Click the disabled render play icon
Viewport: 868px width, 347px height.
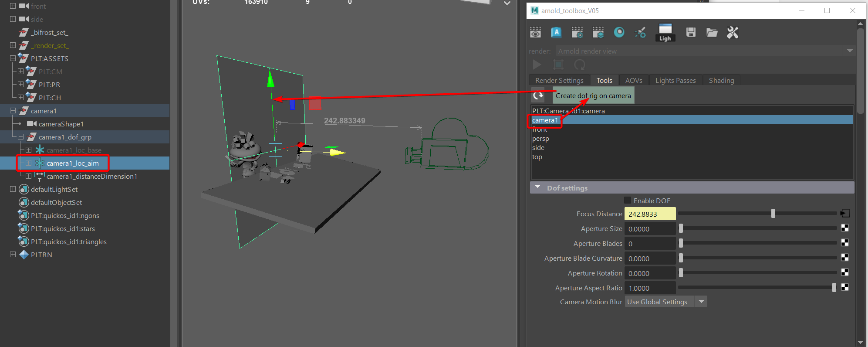click(x=537, y=65)
